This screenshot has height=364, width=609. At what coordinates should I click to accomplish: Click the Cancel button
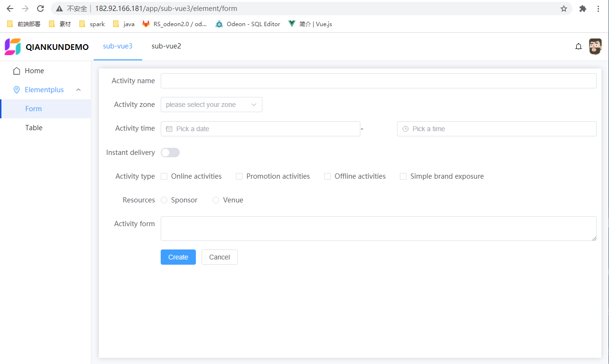point(220,257)
